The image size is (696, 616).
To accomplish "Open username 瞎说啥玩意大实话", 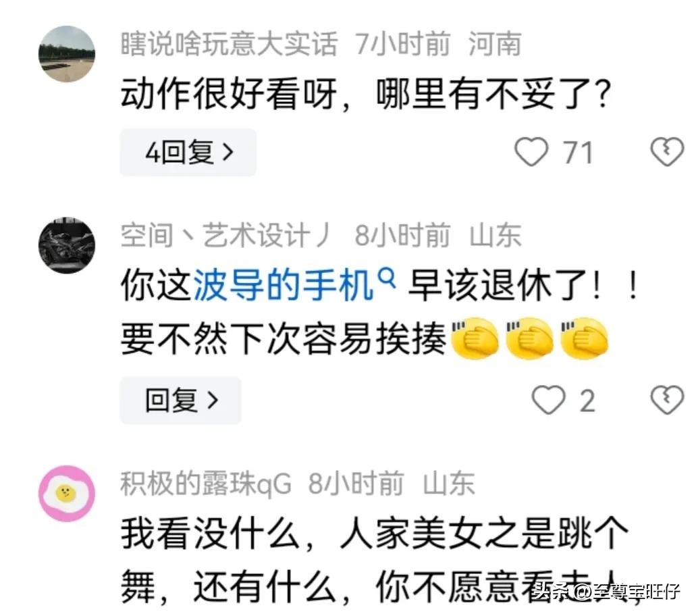I will 229,44.
